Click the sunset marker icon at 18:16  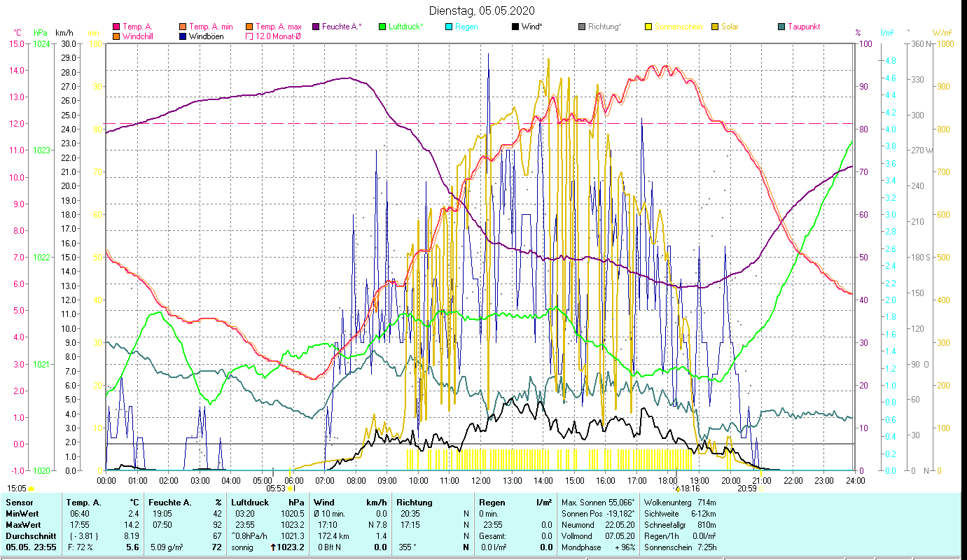tap(677, 489)
